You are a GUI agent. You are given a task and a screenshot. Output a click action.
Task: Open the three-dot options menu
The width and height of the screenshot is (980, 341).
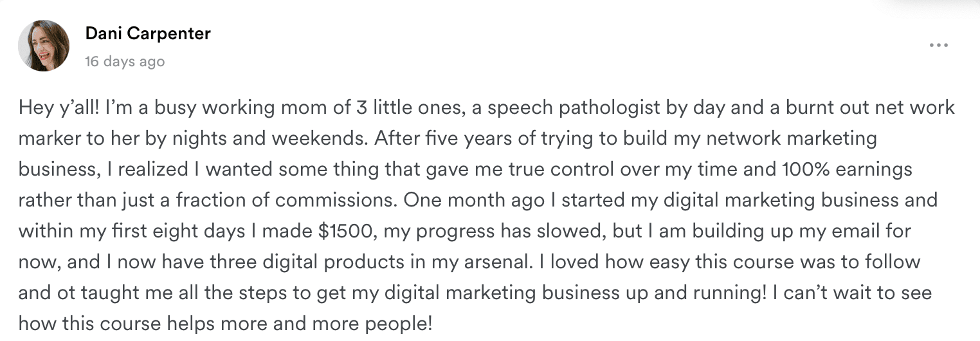click(938, 46)
